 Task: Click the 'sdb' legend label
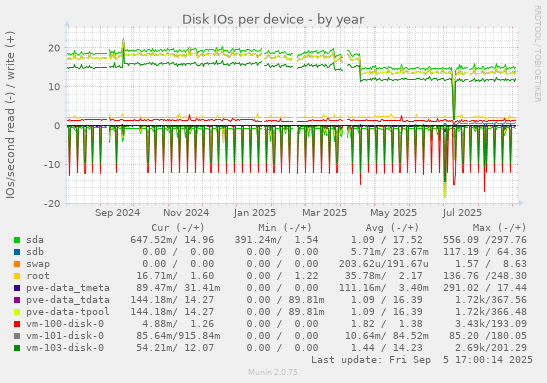coord(35,252)
